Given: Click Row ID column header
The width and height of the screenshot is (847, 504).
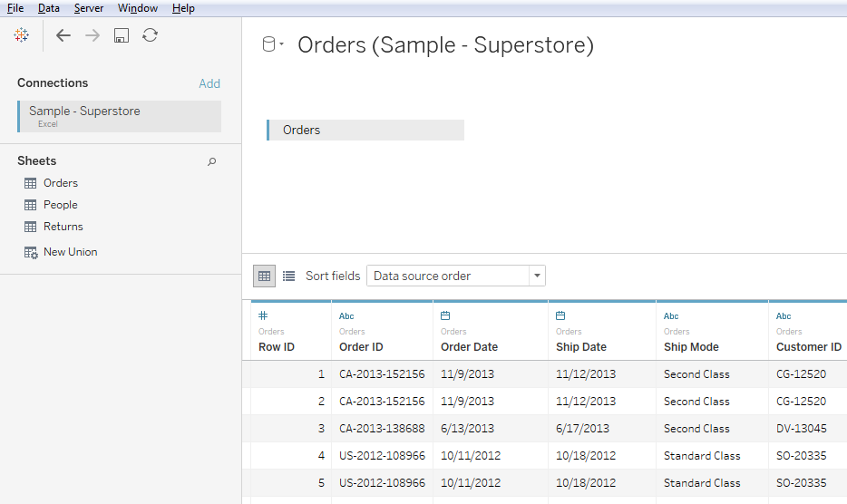Looking at the screenshot, I should click(277, 347).
